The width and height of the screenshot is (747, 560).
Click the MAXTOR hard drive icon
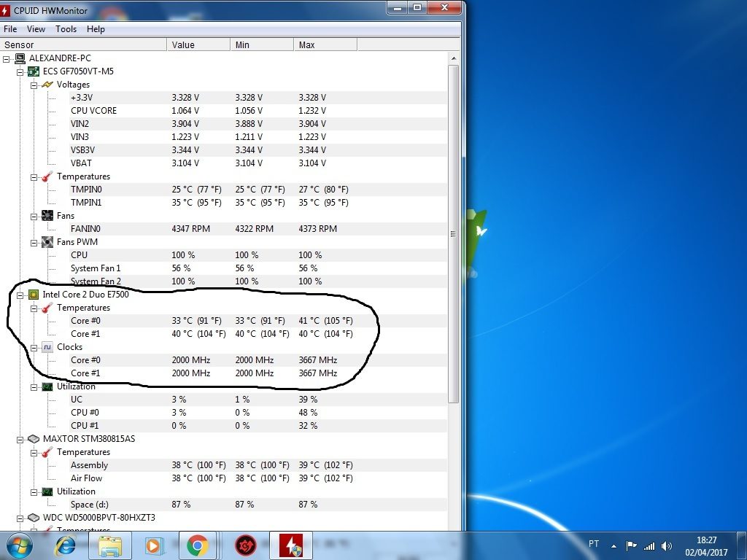[x=34, y=438]
